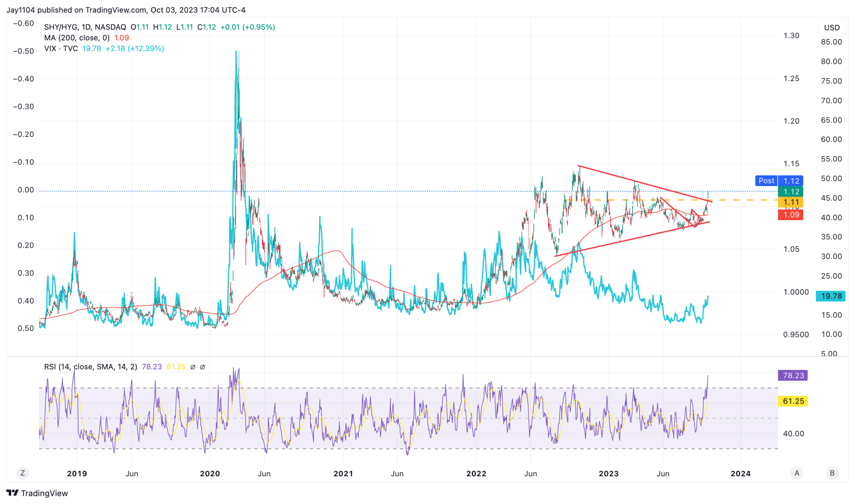
Task: Click the RSI 40.00 scale label
Action: 793,434
